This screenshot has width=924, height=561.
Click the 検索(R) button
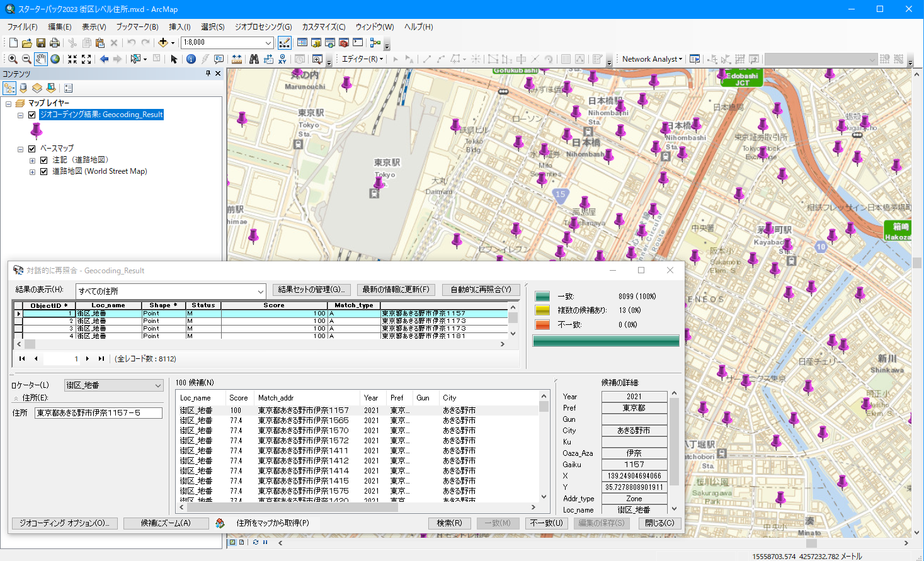(449, 523)
